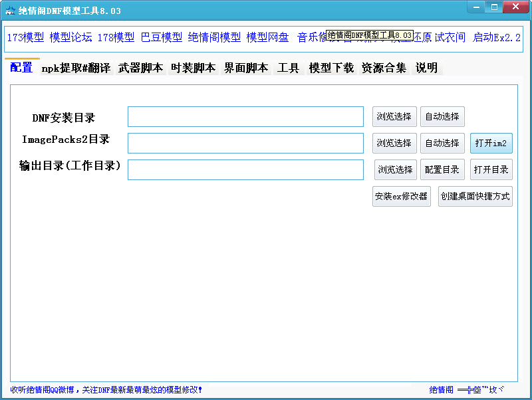Click the 绝情阁 link in status bar

[x=441, y=390]
